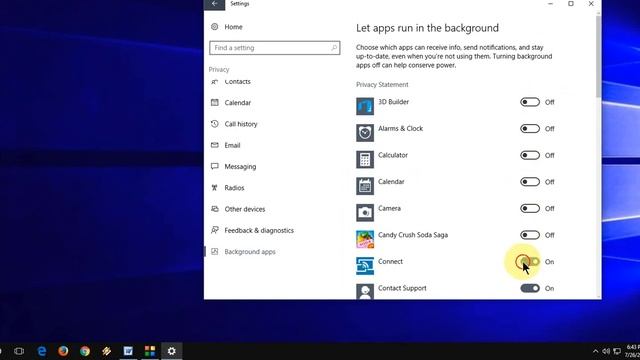
Task: Click the Home gear icon
Action: (x=214, y=27)
